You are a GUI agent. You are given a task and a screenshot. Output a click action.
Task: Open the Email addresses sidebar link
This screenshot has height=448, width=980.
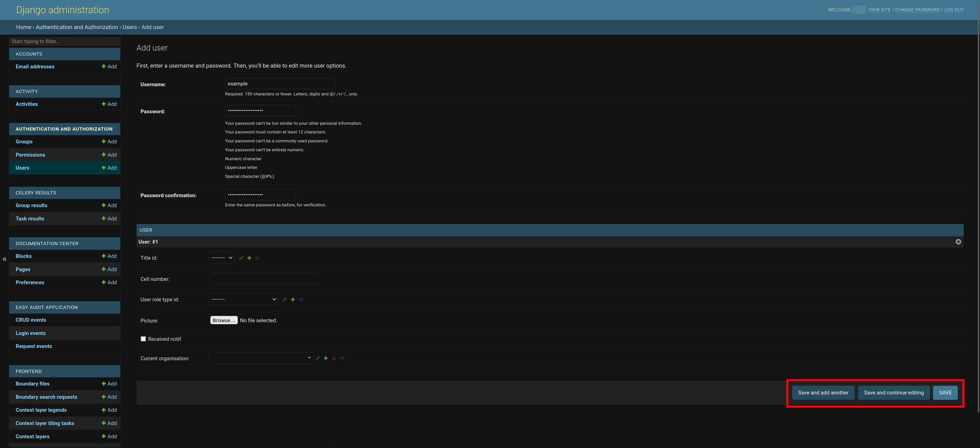35,67
